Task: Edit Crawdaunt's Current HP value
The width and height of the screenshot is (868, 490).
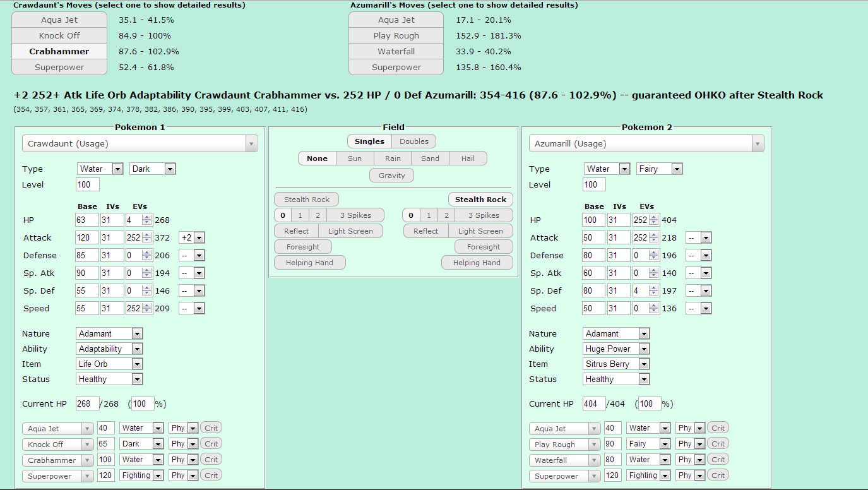Action: [x=88, y=403]
